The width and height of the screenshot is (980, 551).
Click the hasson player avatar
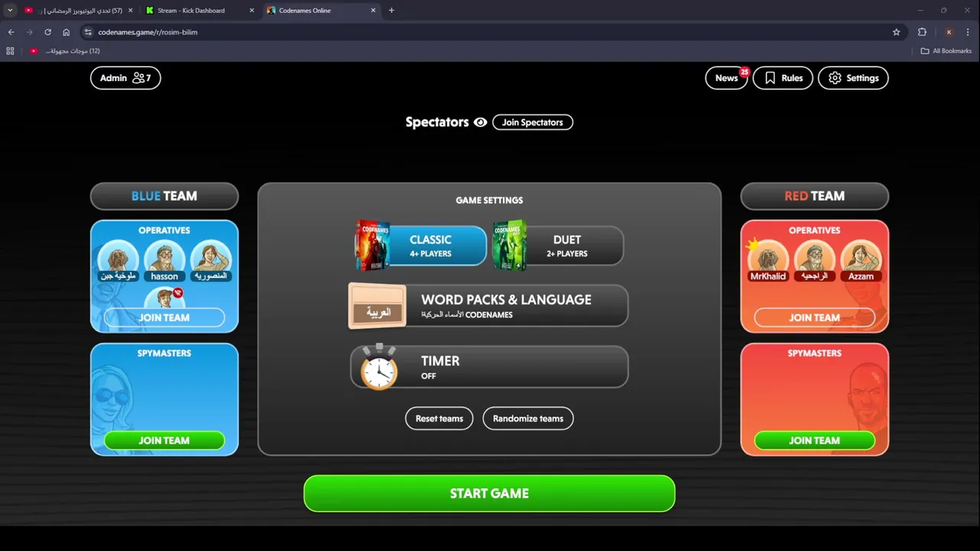164,260
